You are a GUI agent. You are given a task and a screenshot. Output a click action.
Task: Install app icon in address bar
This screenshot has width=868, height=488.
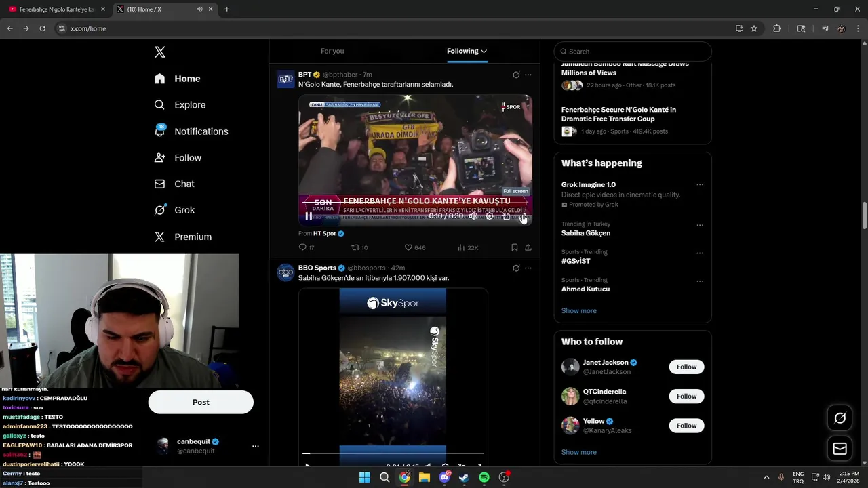[739, 28]
